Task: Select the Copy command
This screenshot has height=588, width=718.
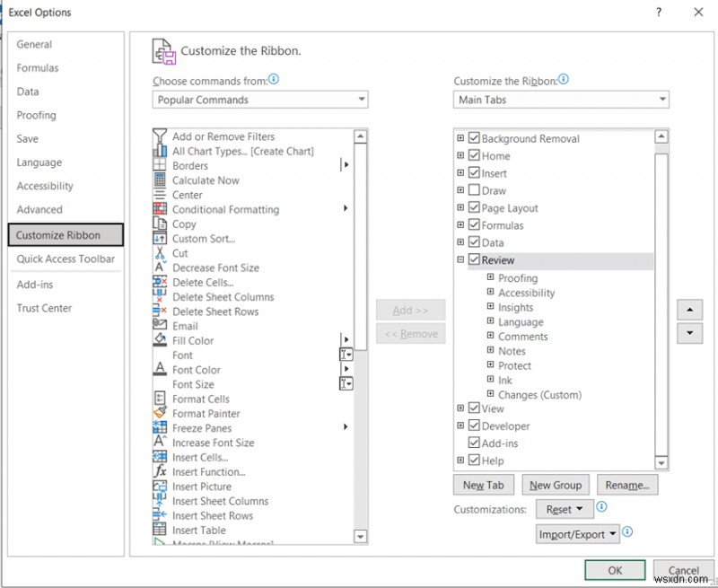Action: [x=184, y=224]
